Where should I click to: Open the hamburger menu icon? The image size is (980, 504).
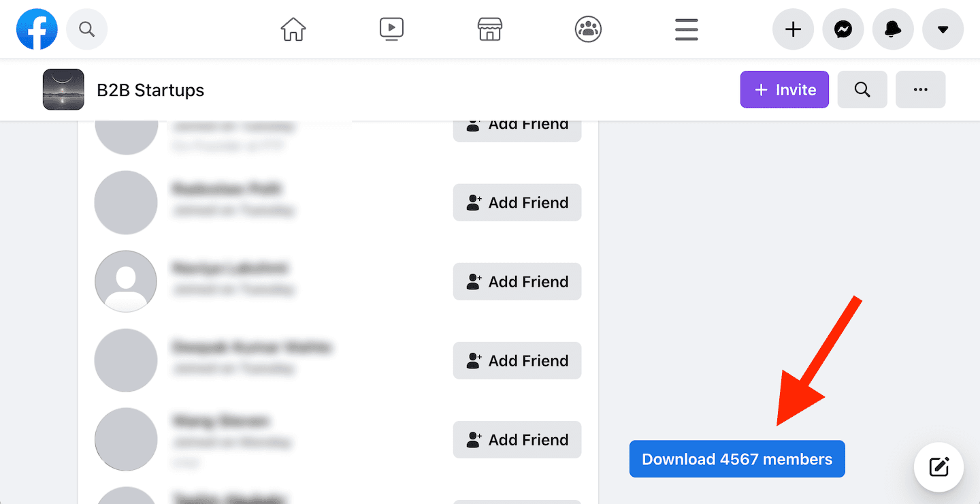(x=686, y=29)
